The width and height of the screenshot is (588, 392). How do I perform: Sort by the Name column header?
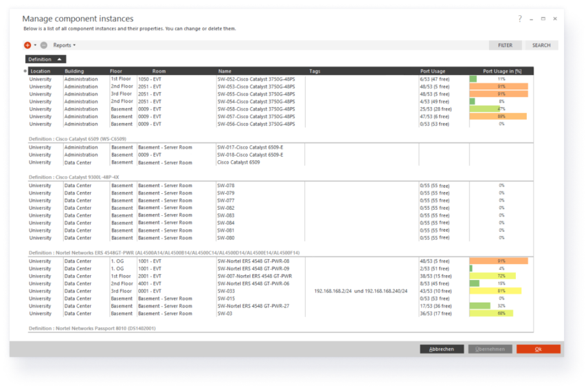pos(225,71)
